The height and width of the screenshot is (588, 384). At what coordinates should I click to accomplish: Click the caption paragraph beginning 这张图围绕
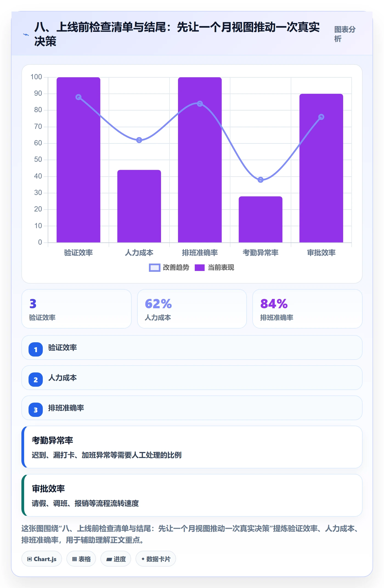tap(190, 534)
